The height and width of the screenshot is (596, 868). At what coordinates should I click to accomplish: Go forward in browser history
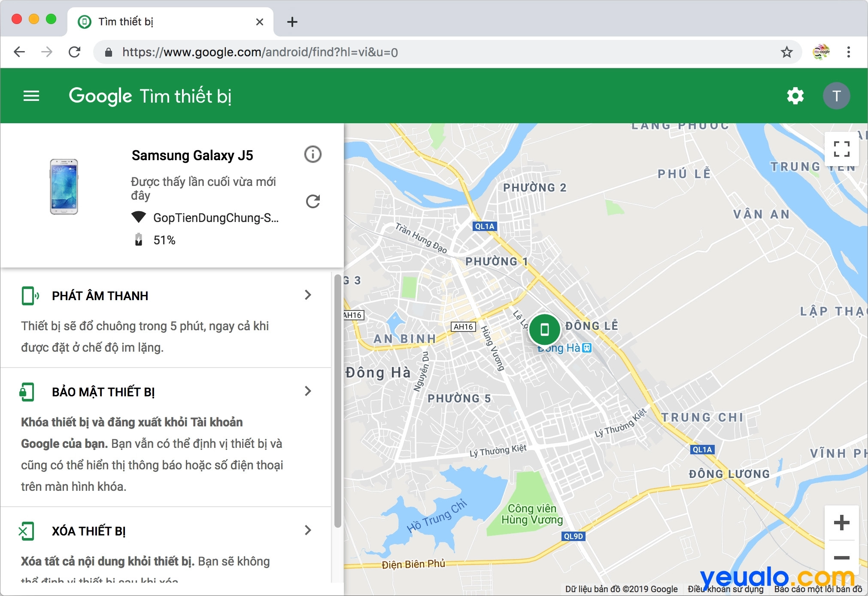(x=47, y=52)
